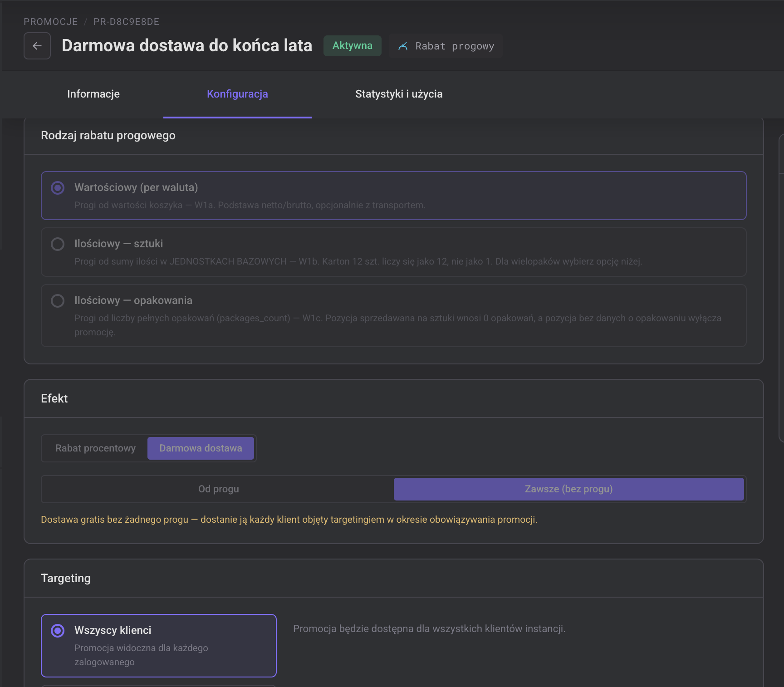Switch to the Konfiguracja tab

pyautogui.click(x=237, y=94)
